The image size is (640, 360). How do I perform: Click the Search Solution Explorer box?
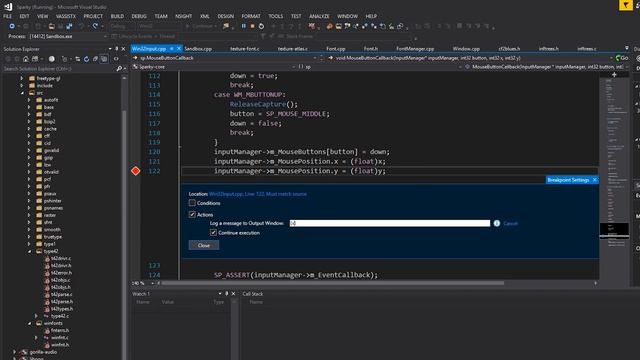59,69
